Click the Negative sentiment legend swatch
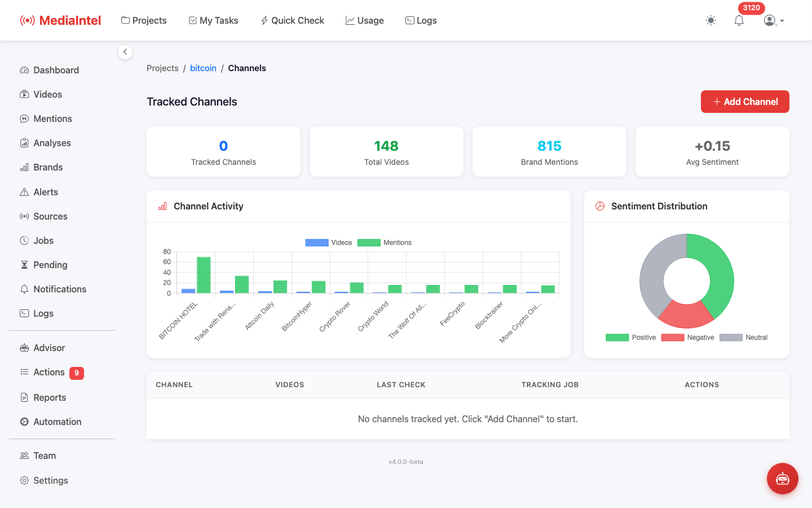Image resolution: width=812 pixels, height=508 pixels. (x=673, y=338)
